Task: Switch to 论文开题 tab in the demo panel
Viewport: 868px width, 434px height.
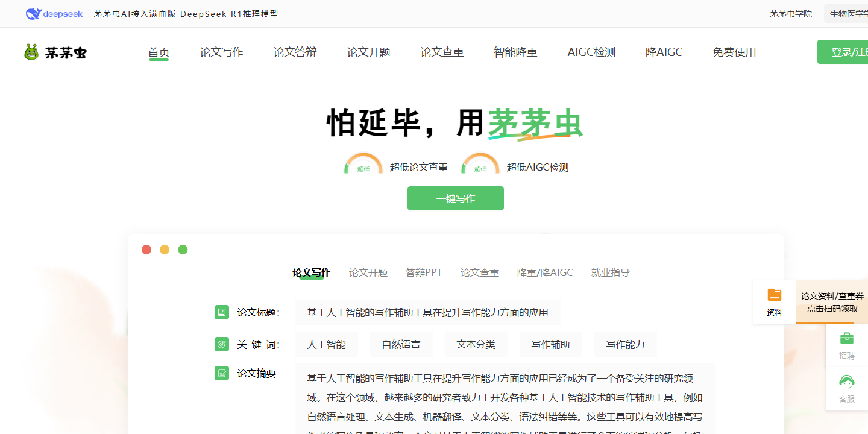Action: click(368, 273)
